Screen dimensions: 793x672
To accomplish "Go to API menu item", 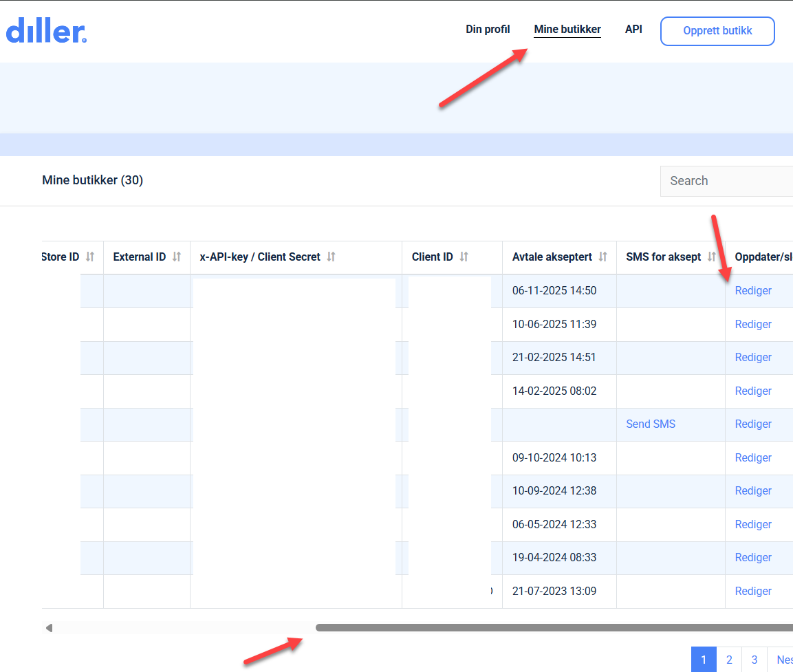I will click(633, 30).
